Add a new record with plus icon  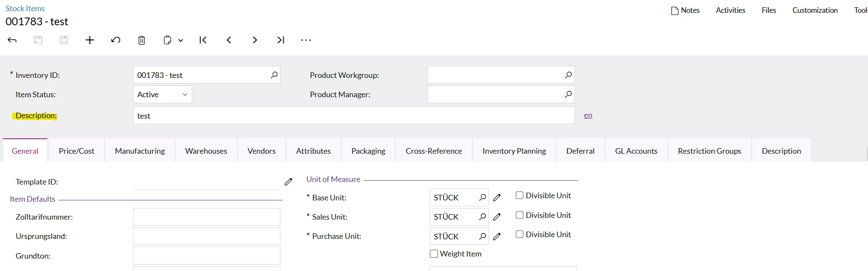coord(90,40)
